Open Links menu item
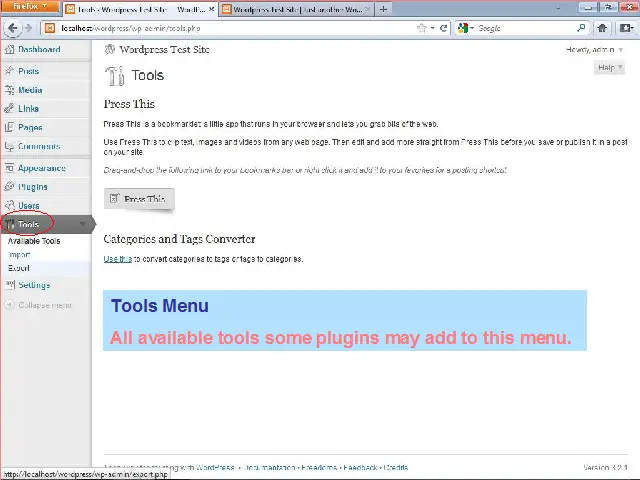The image size is (640, 480). tap(29, 109)
